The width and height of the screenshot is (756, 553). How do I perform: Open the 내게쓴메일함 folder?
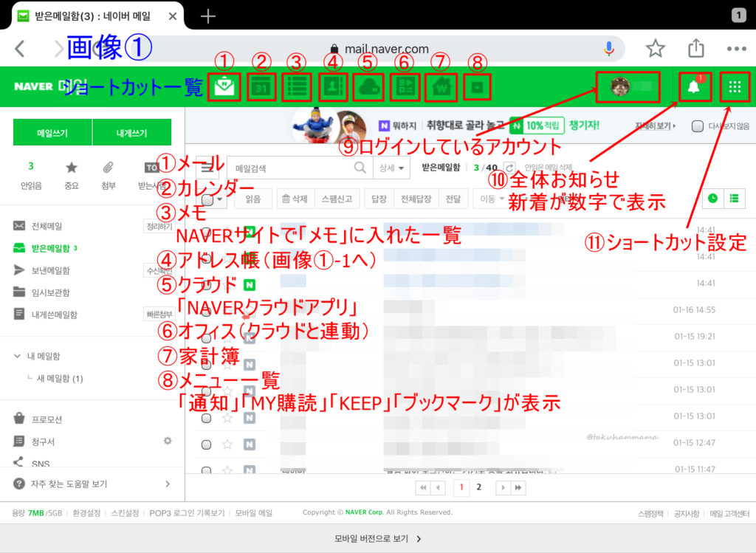tap(55, 315)
